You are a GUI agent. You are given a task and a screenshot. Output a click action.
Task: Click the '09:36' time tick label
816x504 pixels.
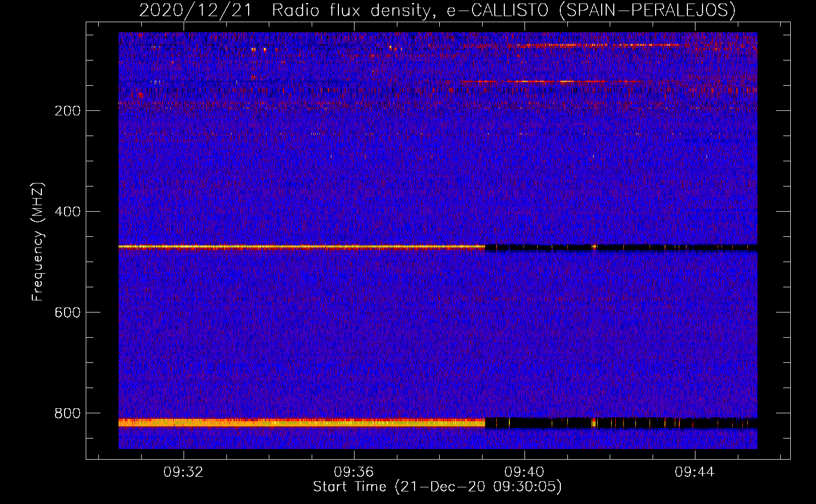(x=354, y=472)
